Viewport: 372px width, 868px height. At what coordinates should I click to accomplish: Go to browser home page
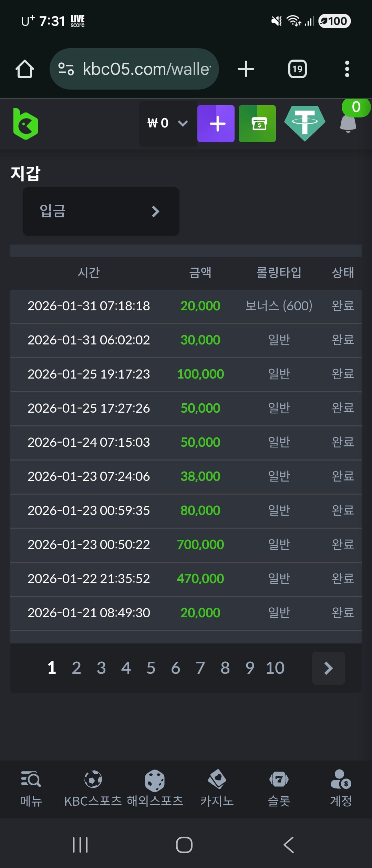click(25, 69)
